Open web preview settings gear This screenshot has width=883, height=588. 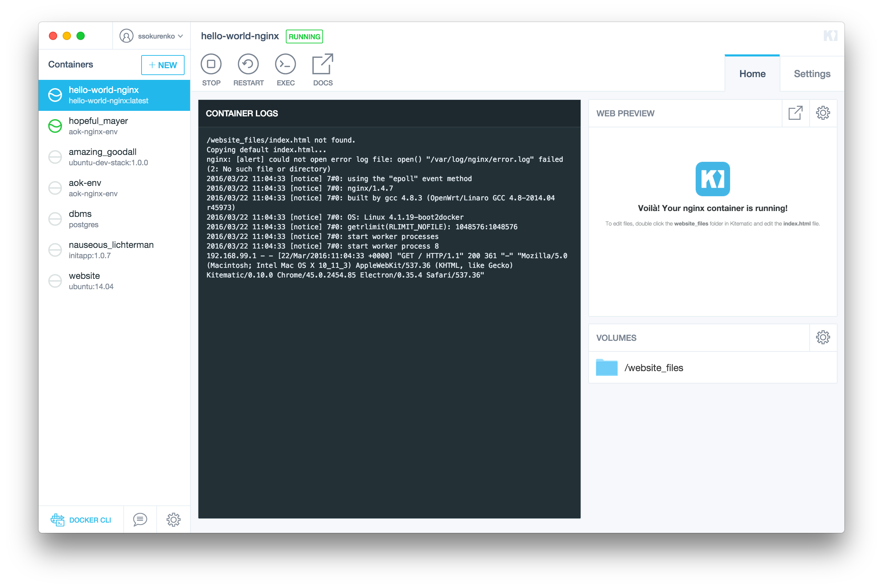pyautogui.click(x=823, y=113)
